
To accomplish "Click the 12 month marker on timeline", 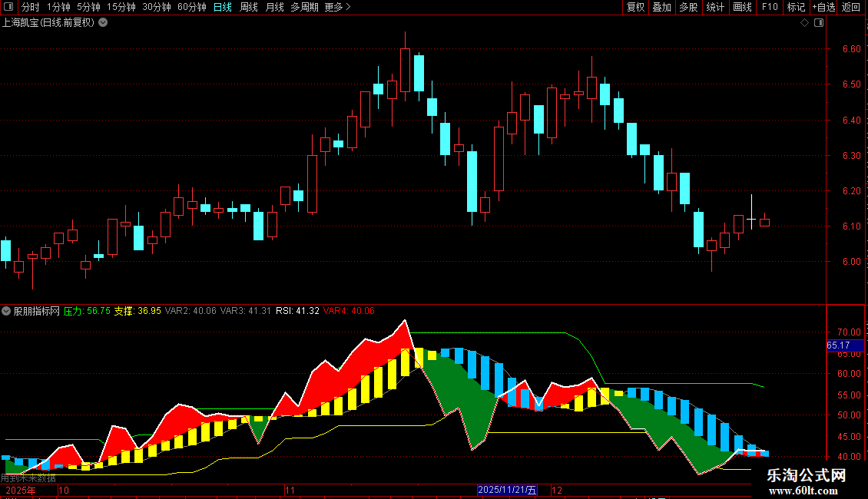I will (x=557, y=490).
